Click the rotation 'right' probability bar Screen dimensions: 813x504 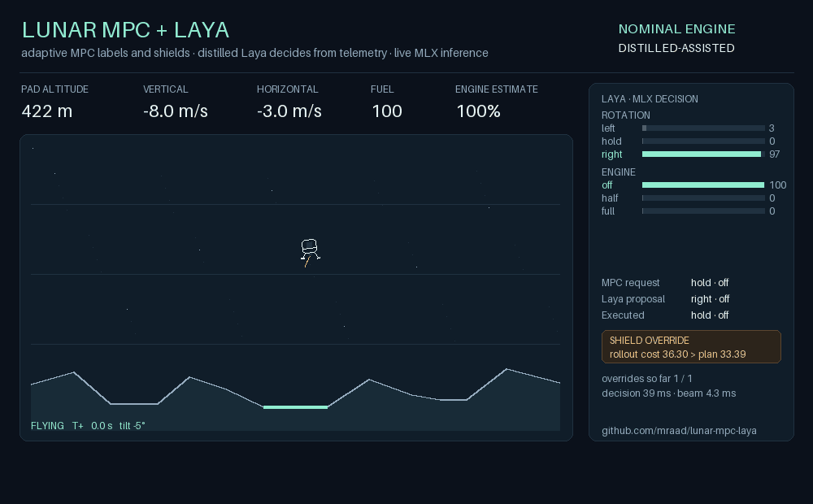(703, 154)
